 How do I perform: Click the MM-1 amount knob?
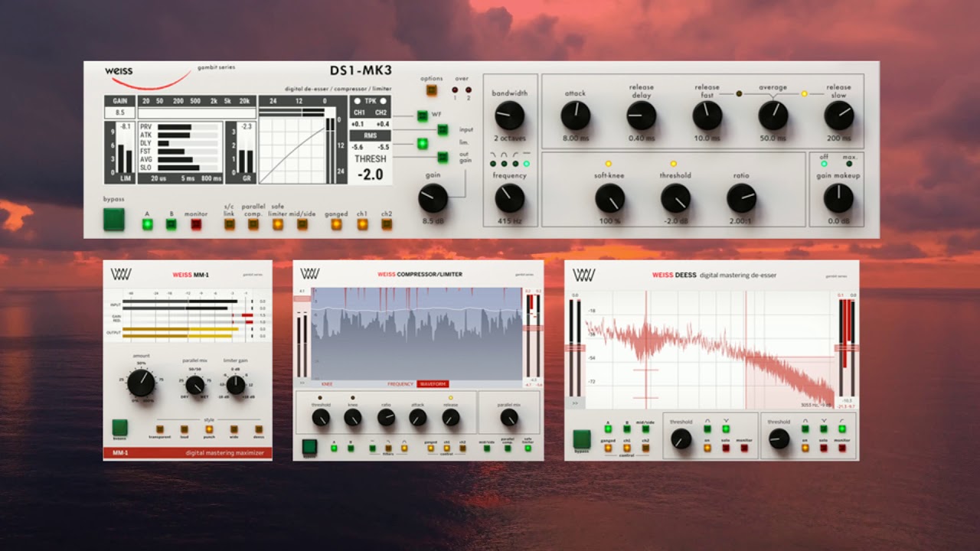click(141, 382)
